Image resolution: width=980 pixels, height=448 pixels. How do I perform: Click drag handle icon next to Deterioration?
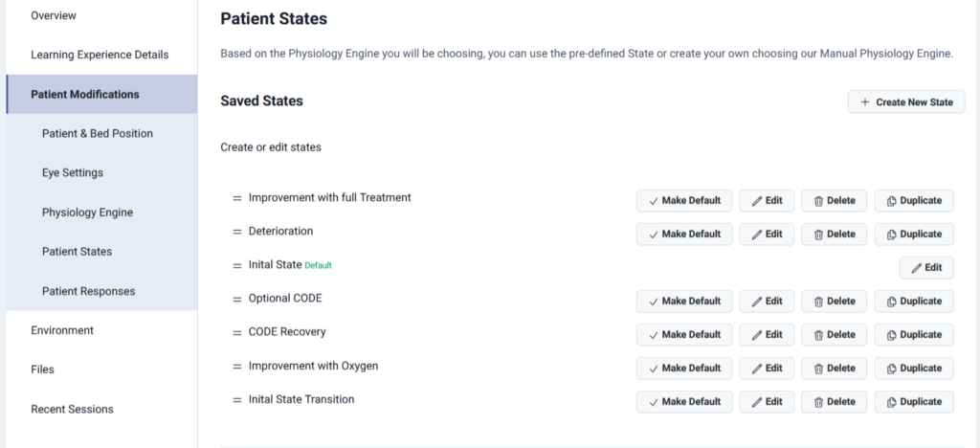point(237,233)
